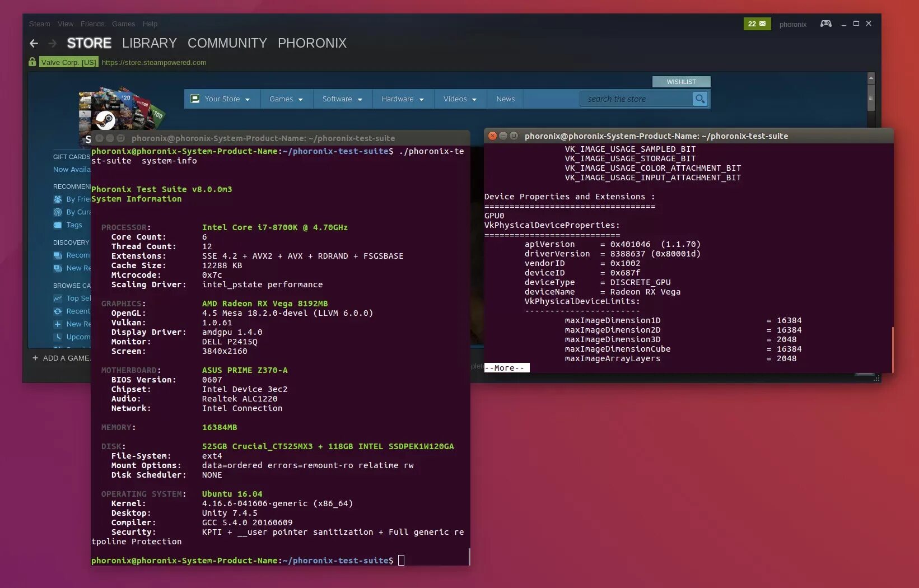Viewport: 919px width, 588px height.
Task: Click the store URL address text
Action: point(154,62)
